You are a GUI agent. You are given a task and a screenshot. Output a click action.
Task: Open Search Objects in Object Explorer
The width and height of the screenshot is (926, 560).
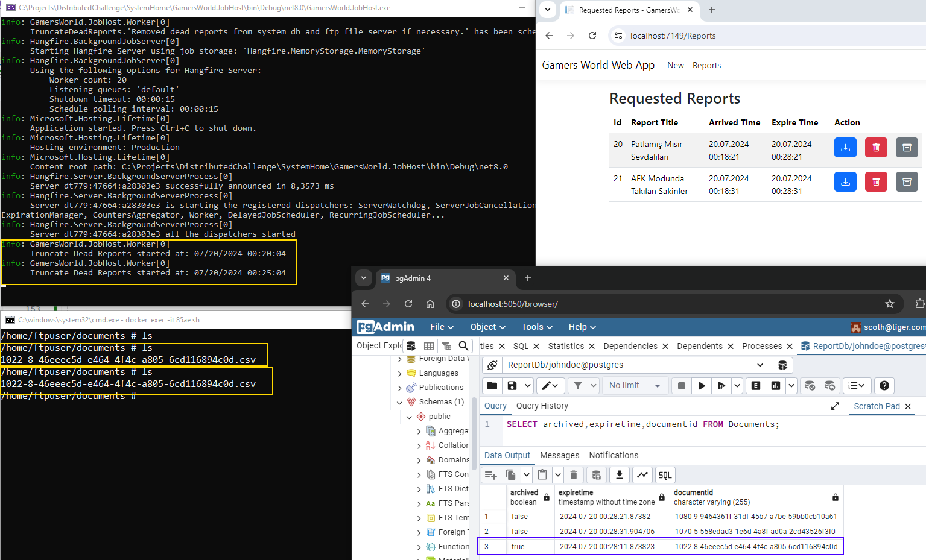coord(463,345)
